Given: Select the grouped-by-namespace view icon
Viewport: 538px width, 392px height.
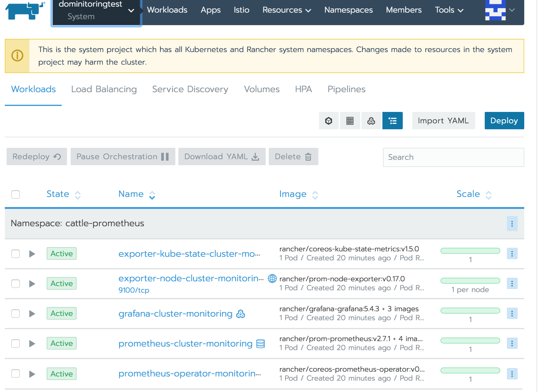Looking at the screenshot, I should pos(393,121).
